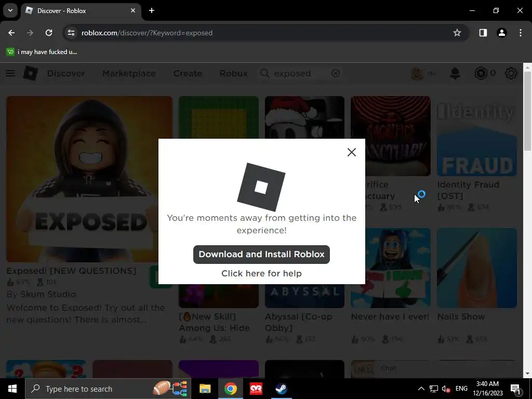532x399 pixels.
Task: Open Steam from the taskbar
Action: click(x=281, y=389)
